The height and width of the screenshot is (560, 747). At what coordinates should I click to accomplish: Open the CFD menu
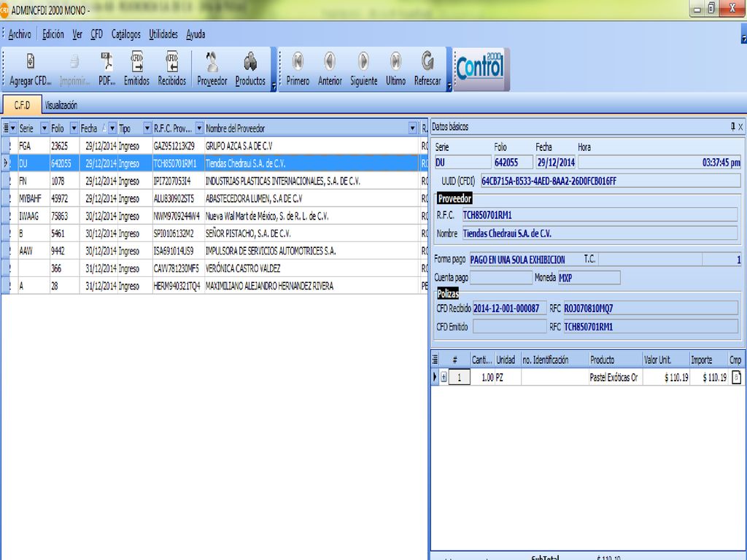tap(97, 34)
